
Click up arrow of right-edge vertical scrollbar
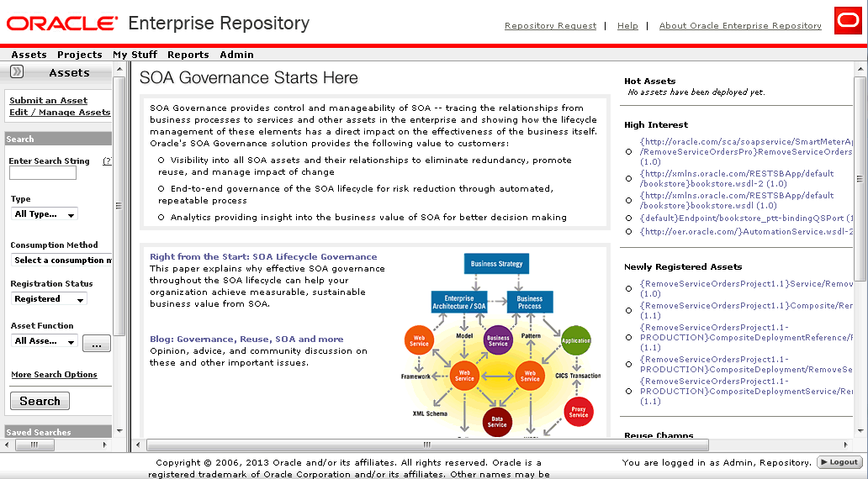tap(860, 70)
